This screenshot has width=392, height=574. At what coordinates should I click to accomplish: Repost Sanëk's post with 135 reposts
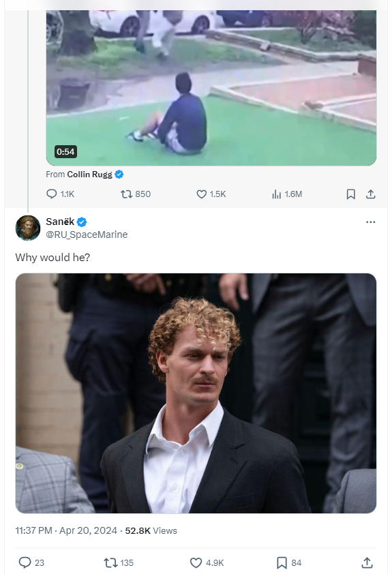pyautogui.click(x=119, y=562)
